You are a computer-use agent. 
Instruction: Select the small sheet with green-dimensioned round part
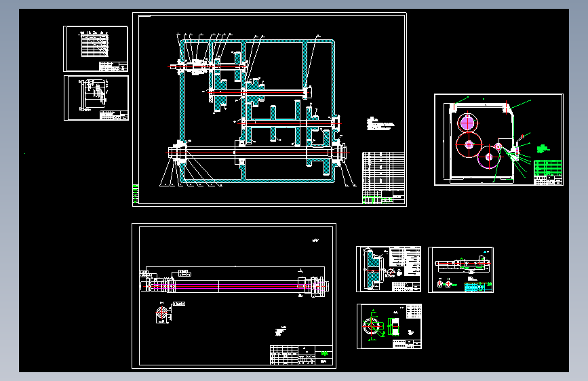(389, 326)
